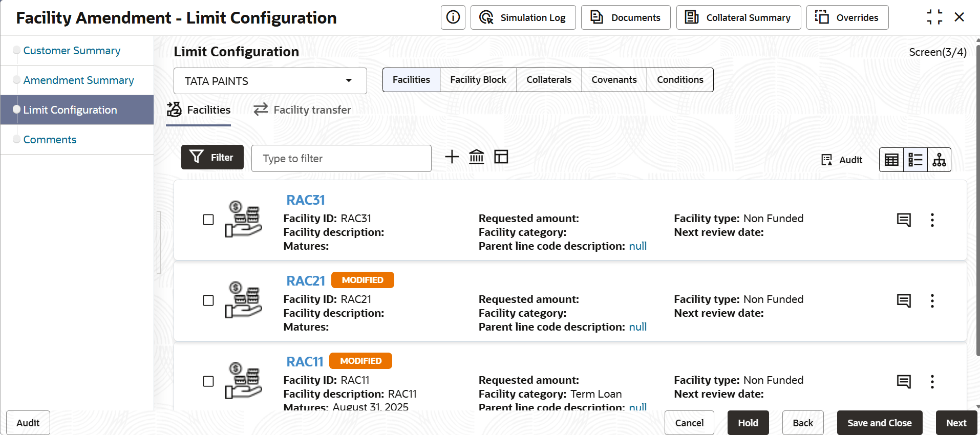980x435 pixels.
Task: Click the vertical scrollbar on the right
Action: 977,205
